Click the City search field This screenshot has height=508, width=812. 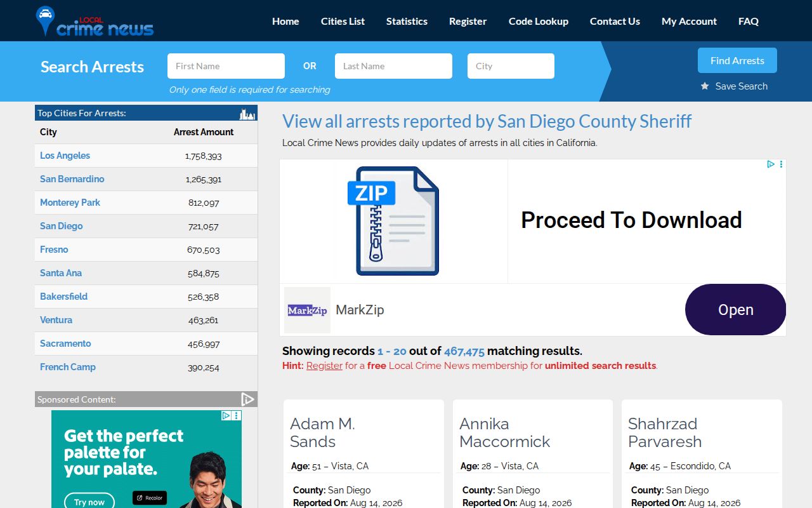click(511, 66)
